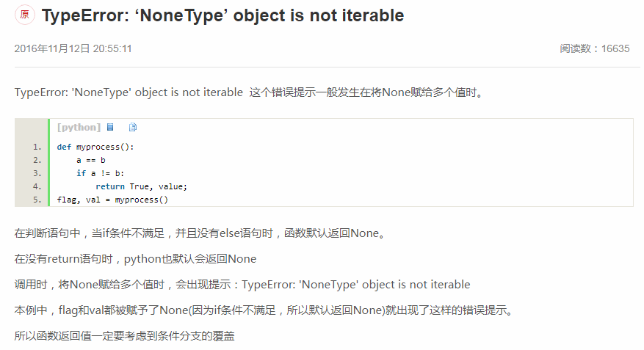644x350 pixels.
Task: Click the [python] language label
Action: pyautogui.click(x=79, y=127)
